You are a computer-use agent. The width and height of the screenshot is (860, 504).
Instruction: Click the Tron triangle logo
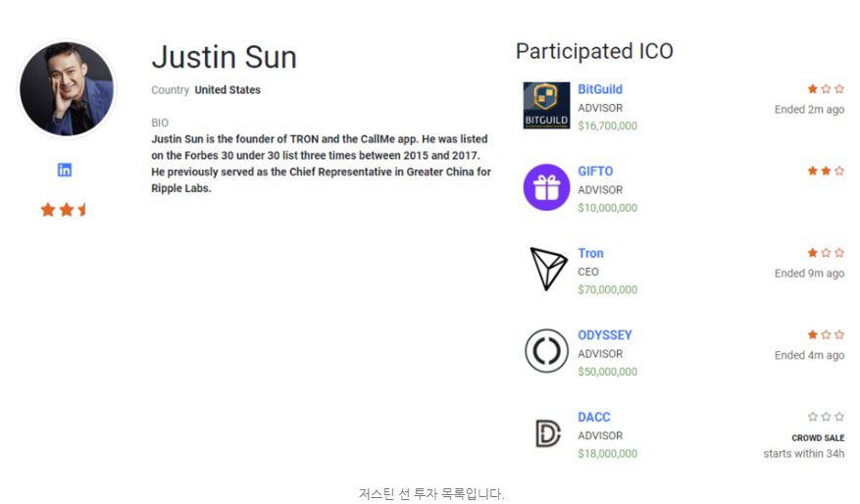(547, 268)
